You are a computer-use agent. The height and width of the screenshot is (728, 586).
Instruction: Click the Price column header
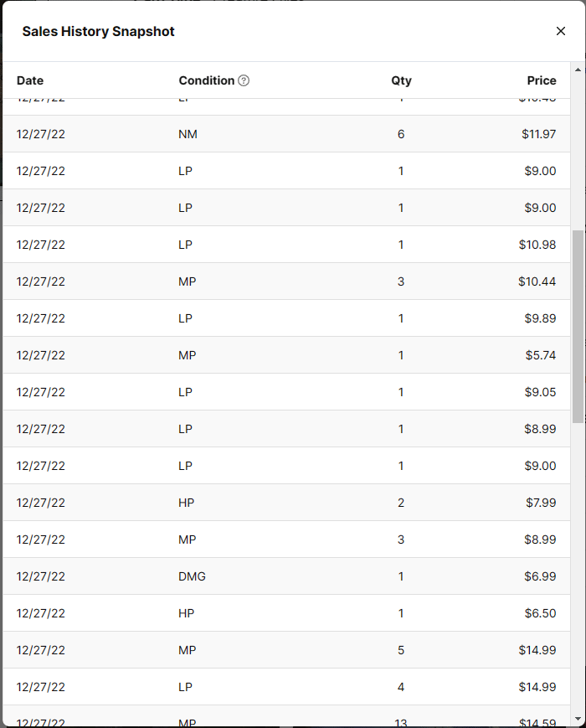[x=542, y=80]
